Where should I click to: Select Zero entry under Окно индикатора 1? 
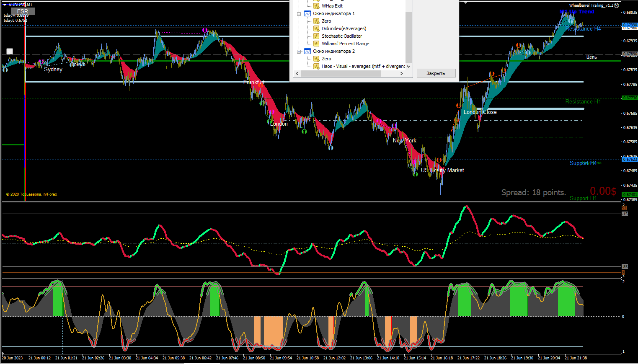[x=326, y=21]
